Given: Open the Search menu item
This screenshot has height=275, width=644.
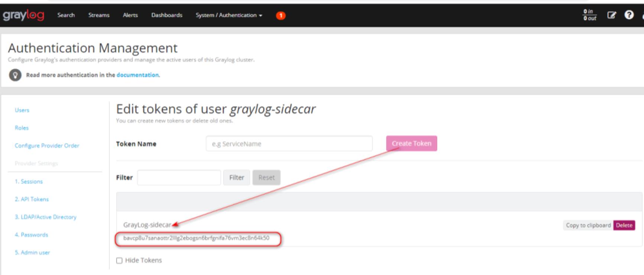Looking at the screenshot, I should (66, 15).
